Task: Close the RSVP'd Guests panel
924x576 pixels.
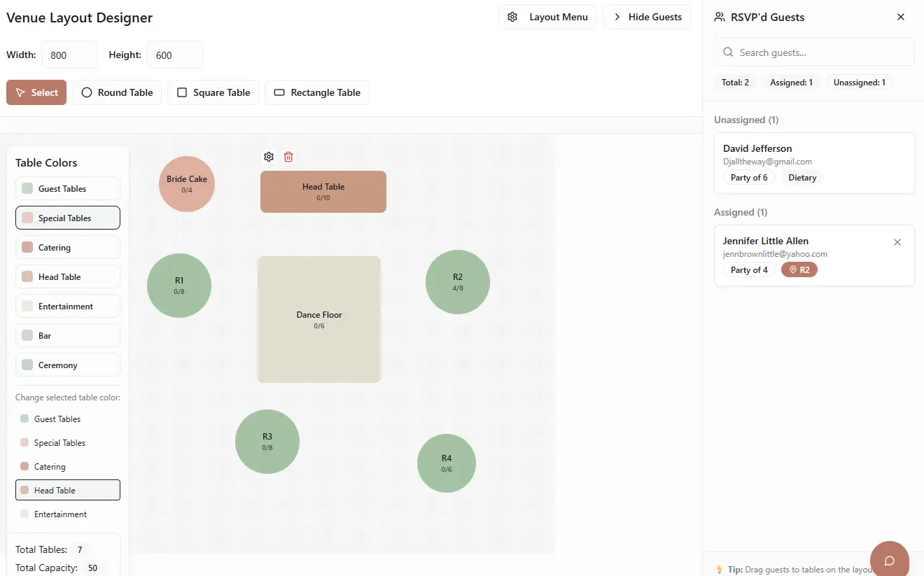Action: [x=901, y=17]
